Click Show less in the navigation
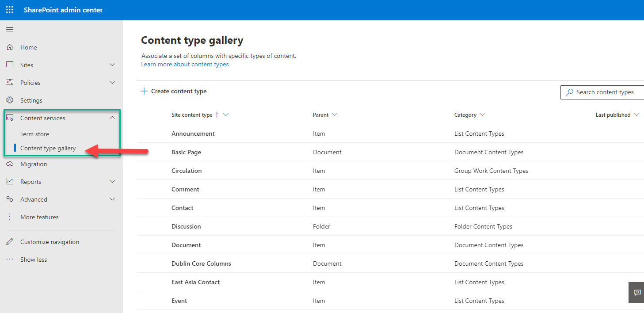 34,260
